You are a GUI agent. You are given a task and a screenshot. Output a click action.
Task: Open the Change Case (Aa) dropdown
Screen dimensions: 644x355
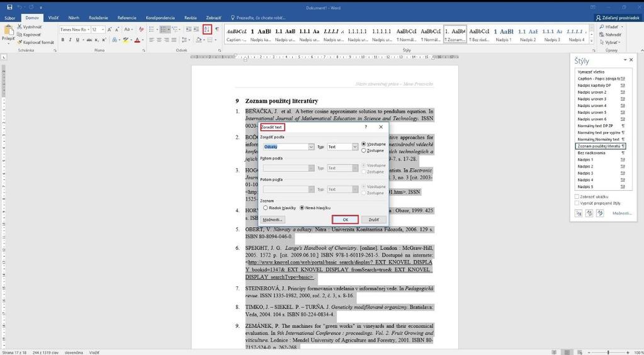pyautogui.click(x=128, y=30)
